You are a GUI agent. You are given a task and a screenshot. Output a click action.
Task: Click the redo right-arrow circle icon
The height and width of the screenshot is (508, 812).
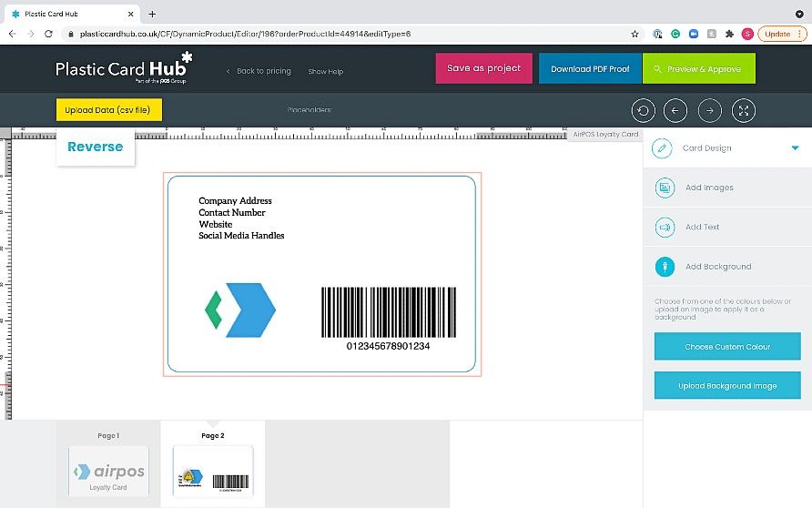click(x=709, y=110)
